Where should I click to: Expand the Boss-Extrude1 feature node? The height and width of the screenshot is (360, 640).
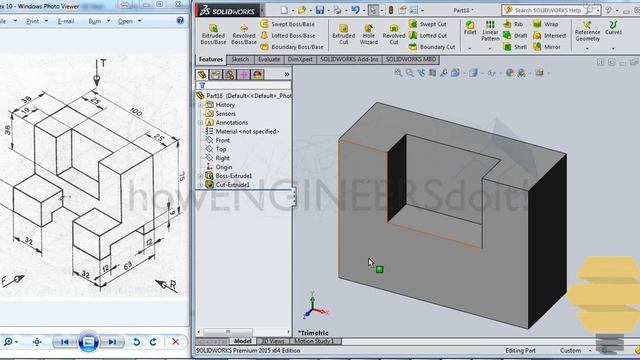(x=200, y=176)
